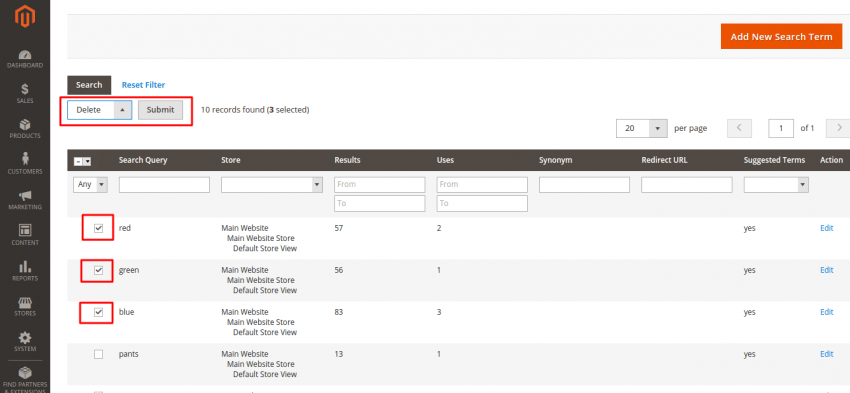This screenshot has width=850, height=393.
Task: Open the Customers sidebar menu
Action: coord(24,164)
